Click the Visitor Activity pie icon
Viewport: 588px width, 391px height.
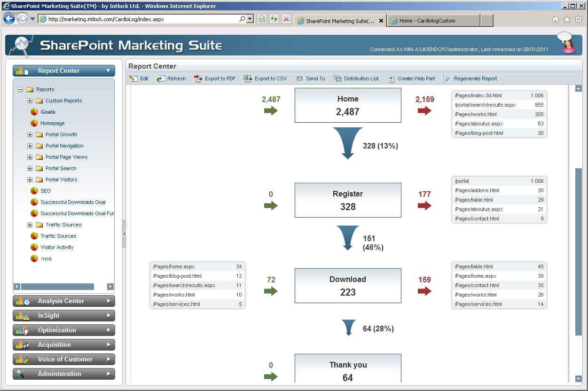click(x=34, y=247)
